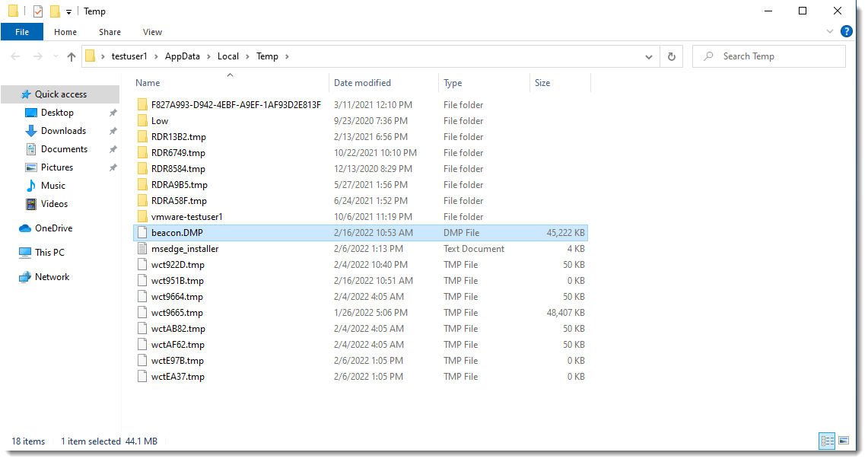
Task: Switch to large thumbnails view in the status bar
Action: (x=844, y=441)
